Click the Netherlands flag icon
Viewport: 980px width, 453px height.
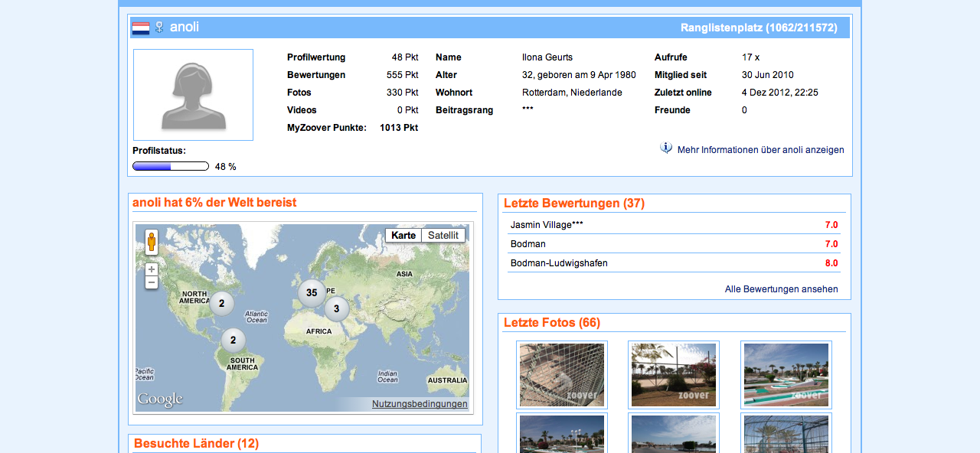141,28
